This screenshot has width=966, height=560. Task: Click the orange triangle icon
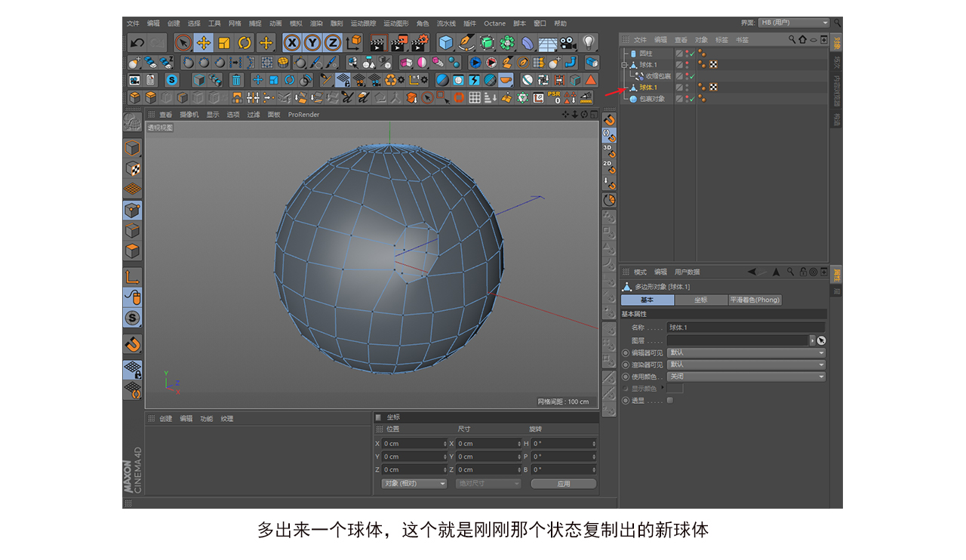tap(591, 79)
